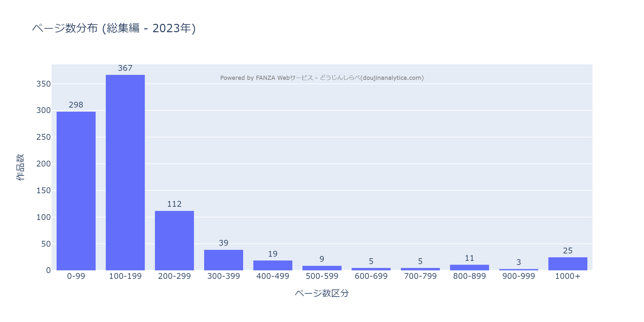Click the value label 25 above the 1000+ bar
The width and height of the screenshot is (644, 322).
568,251
